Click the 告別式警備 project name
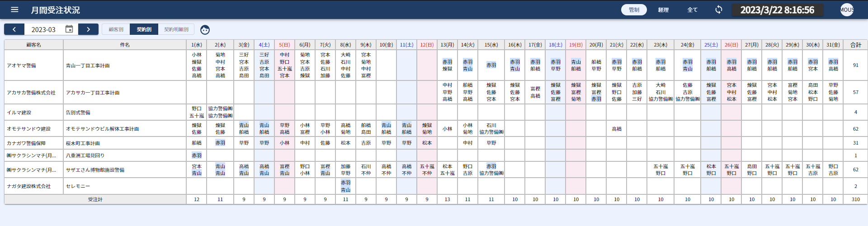Image resolution: width=868 pixels, height=226 pixels. click(78, 112)
